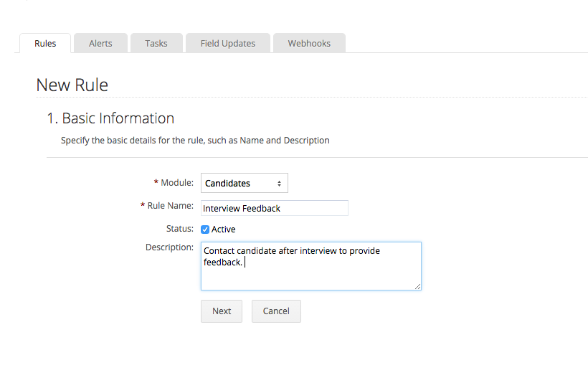Click the Rule Name field label
The width and height of the screenshot is (588, 378).
coord(170,206)
